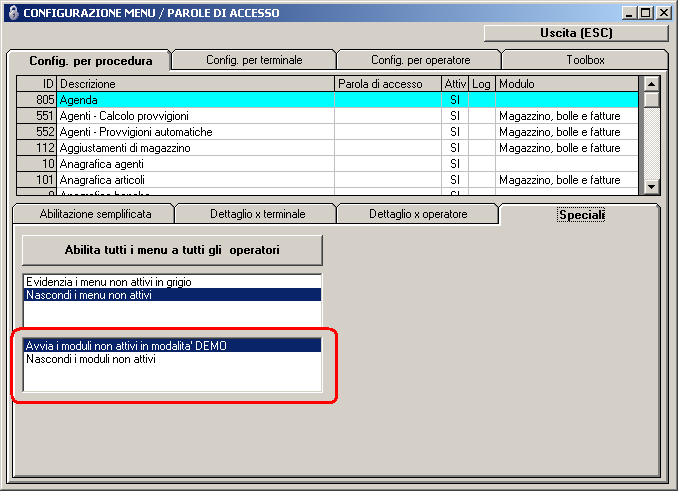This screenshot has width=678, height=491.
Task: Click ID cell 805
Action: click(37, 100)
